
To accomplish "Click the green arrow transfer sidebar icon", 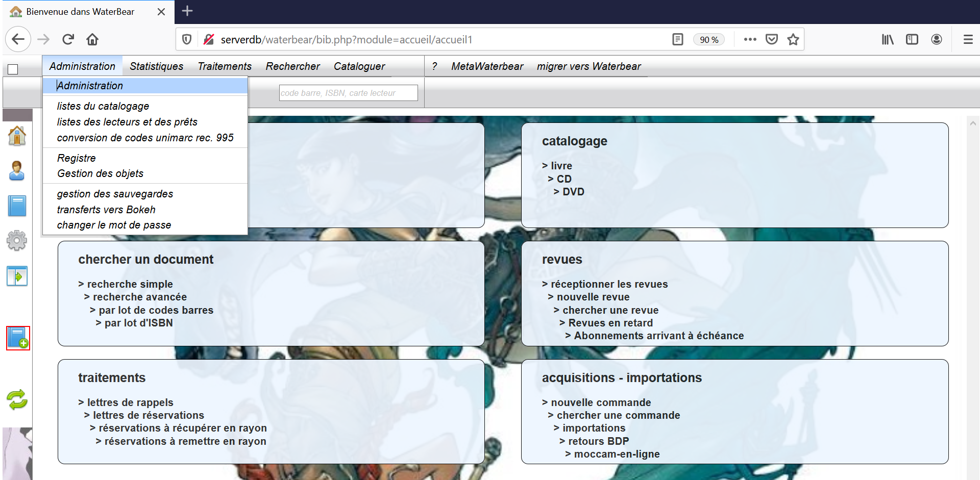I will click(17, 276).
